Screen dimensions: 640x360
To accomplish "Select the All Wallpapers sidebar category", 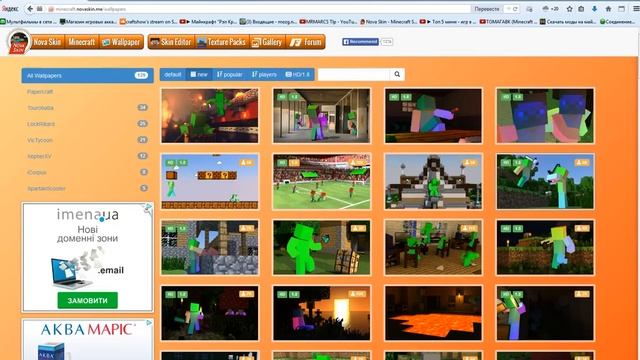I will [87, 76].
